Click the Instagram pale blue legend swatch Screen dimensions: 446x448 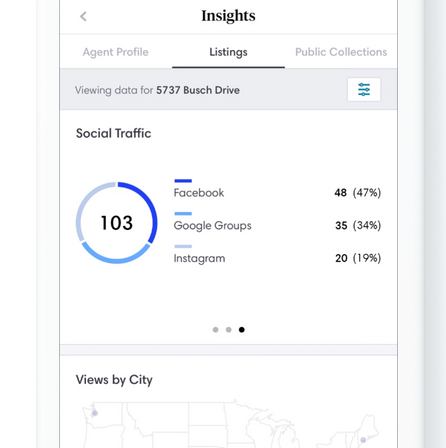pyautogui.click(x=183, y=246)
